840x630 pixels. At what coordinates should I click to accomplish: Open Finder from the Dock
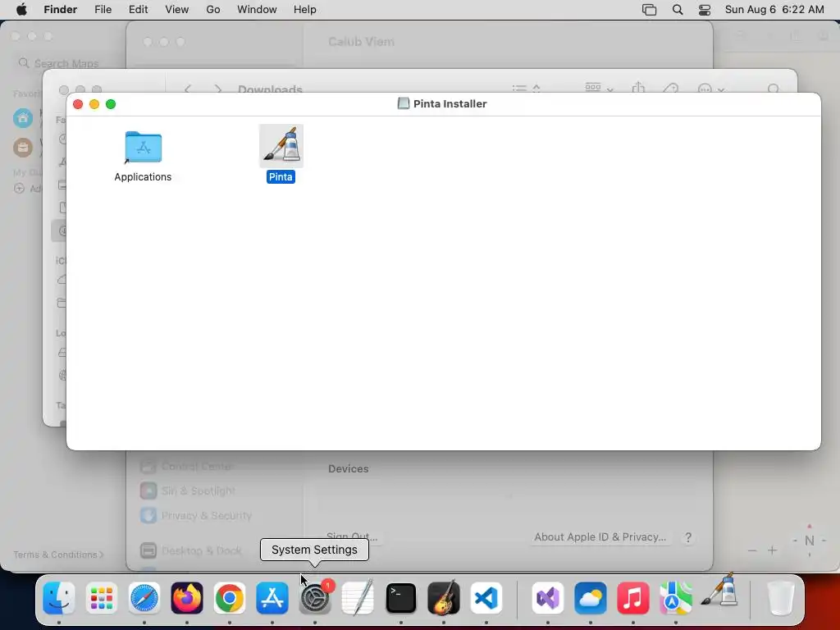58,598
